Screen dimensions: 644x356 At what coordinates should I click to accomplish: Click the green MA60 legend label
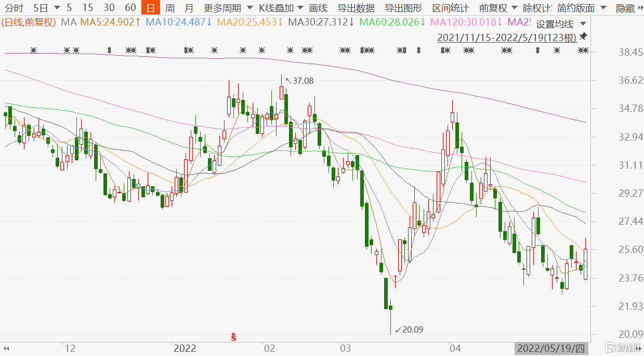click(391, 22)
